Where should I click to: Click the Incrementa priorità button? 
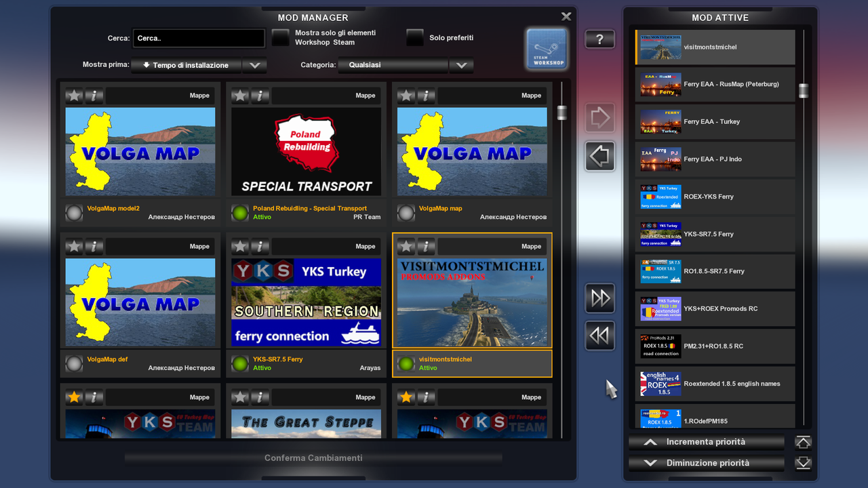click(x=706, y=441)
